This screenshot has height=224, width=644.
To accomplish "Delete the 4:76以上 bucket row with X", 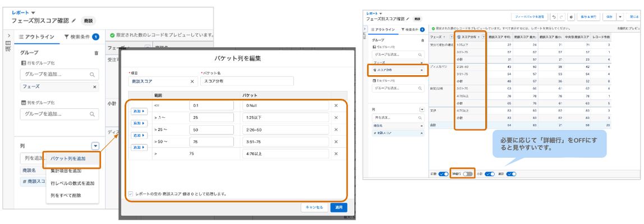I will (336, 154).
